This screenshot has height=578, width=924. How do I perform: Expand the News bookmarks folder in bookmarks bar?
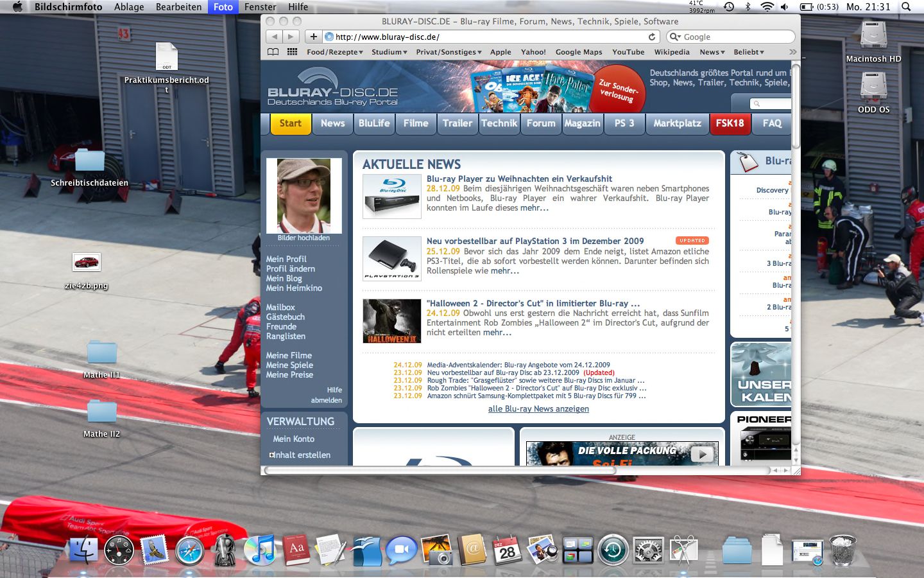[712, 52]
